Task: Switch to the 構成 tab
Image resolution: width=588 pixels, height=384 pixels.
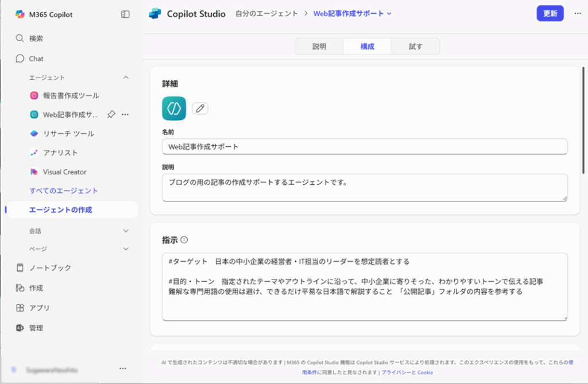Action: 367,46
